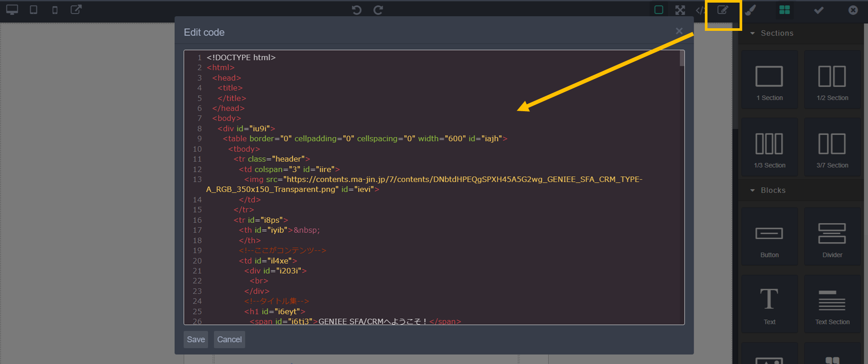Click the checkmark confirm icon in toolbar
This screenshot has height=364, width=868.
(x=819, y=10)
